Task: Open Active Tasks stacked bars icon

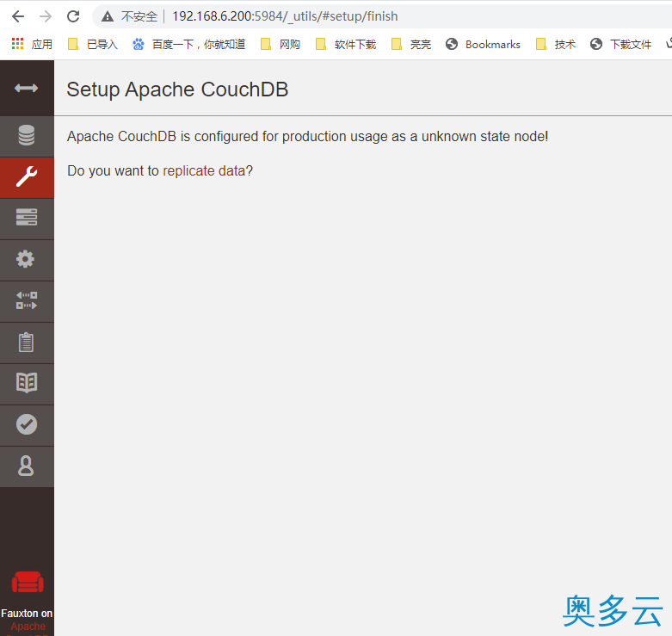Action: [x=27, y=218]
